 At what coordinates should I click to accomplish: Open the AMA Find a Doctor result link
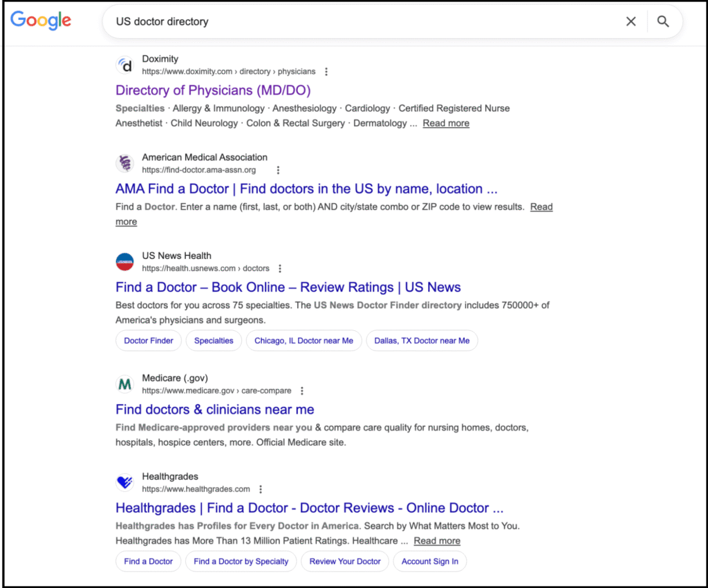[306, 189]
